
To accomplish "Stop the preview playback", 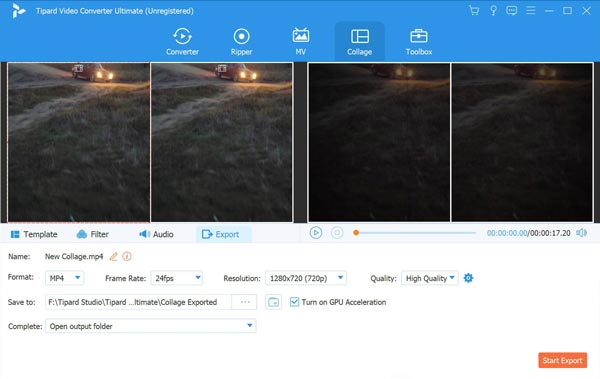I will (337, 233).
